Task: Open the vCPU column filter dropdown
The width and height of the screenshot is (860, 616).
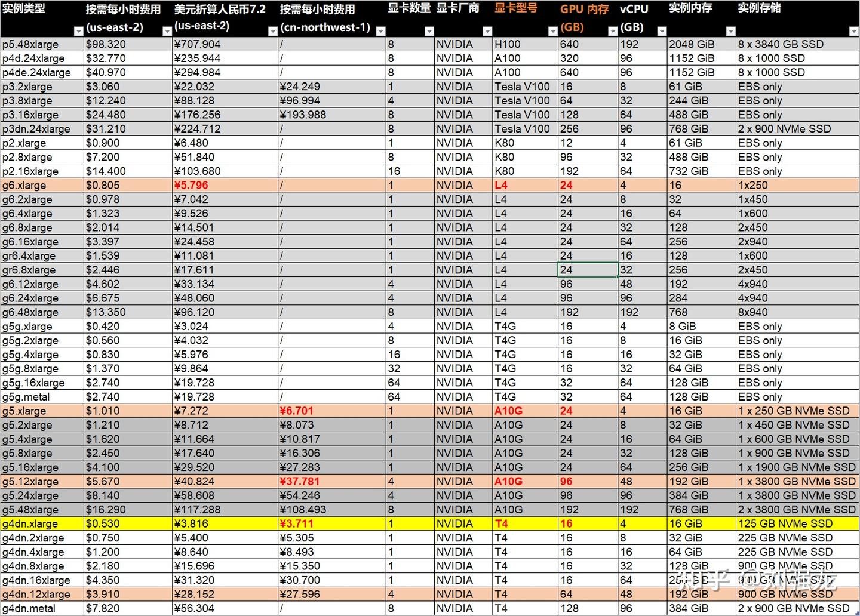Action: [661, 31]
